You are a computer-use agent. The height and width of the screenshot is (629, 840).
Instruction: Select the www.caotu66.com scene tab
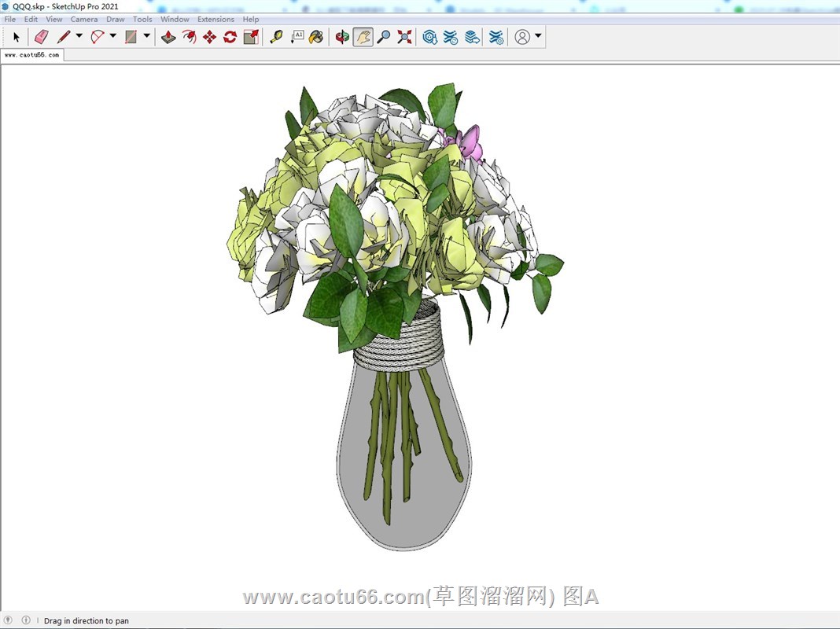(x=32, y=54)
